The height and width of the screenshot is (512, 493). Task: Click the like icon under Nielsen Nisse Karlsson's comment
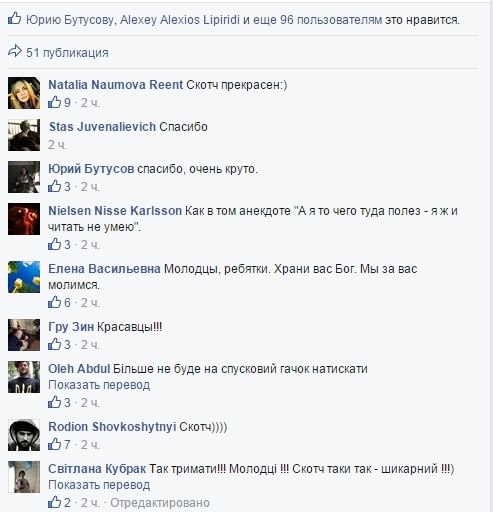click(54, 244)
